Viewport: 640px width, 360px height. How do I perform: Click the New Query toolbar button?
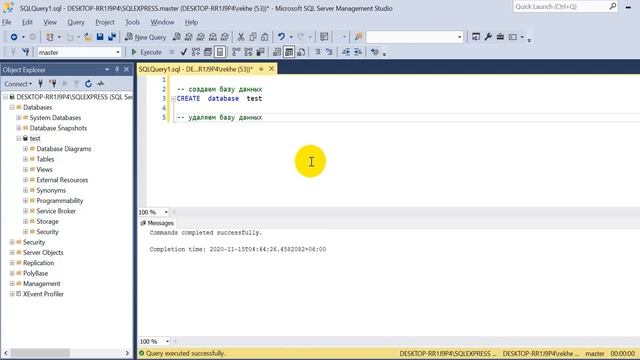tap(145, 37)
